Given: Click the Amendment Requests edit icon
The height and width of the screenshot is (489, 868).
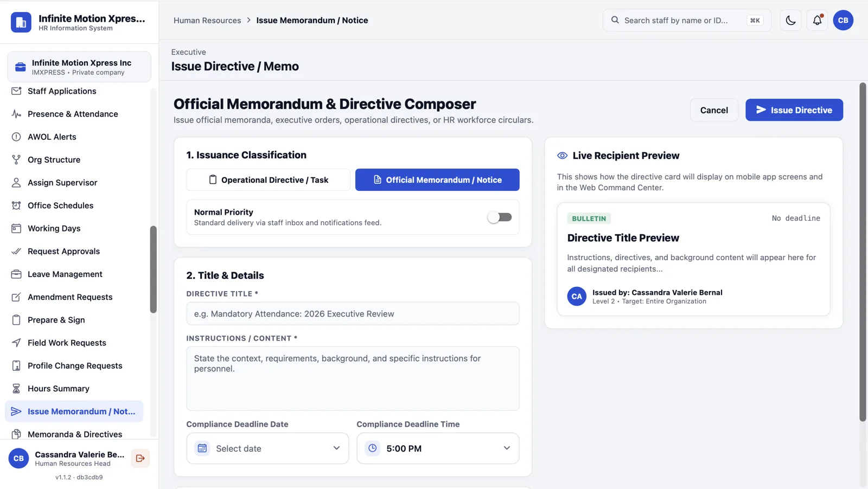Looking at the screenshot, I should click(x=16, y=297).
